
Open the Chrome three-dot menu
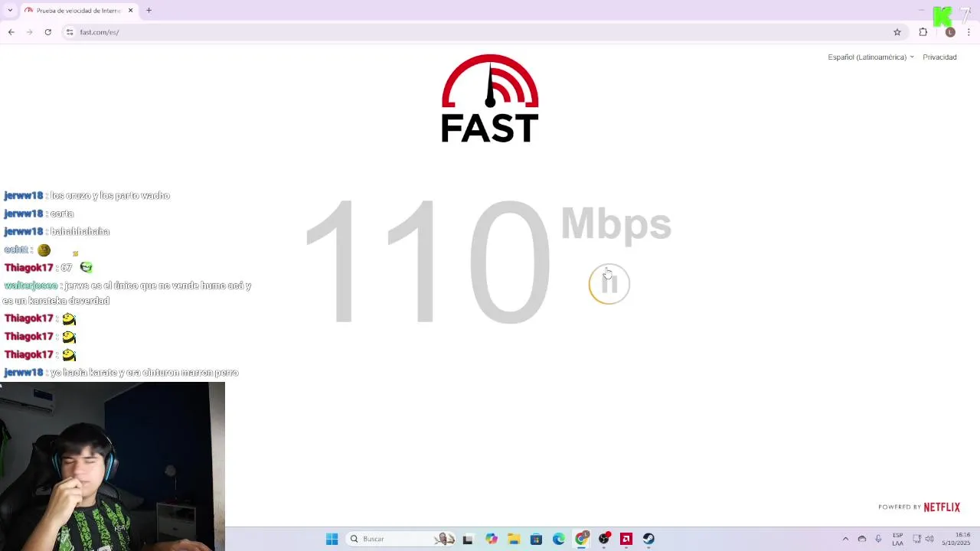969,32
